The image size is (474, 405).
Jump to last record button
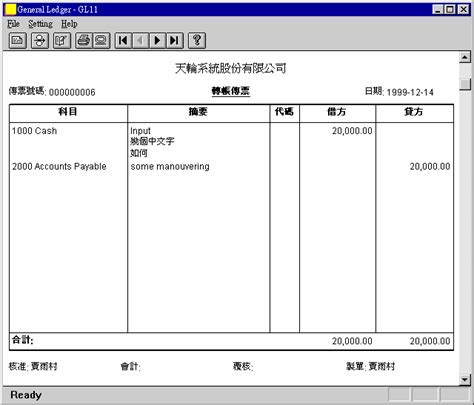pos(175,41)
